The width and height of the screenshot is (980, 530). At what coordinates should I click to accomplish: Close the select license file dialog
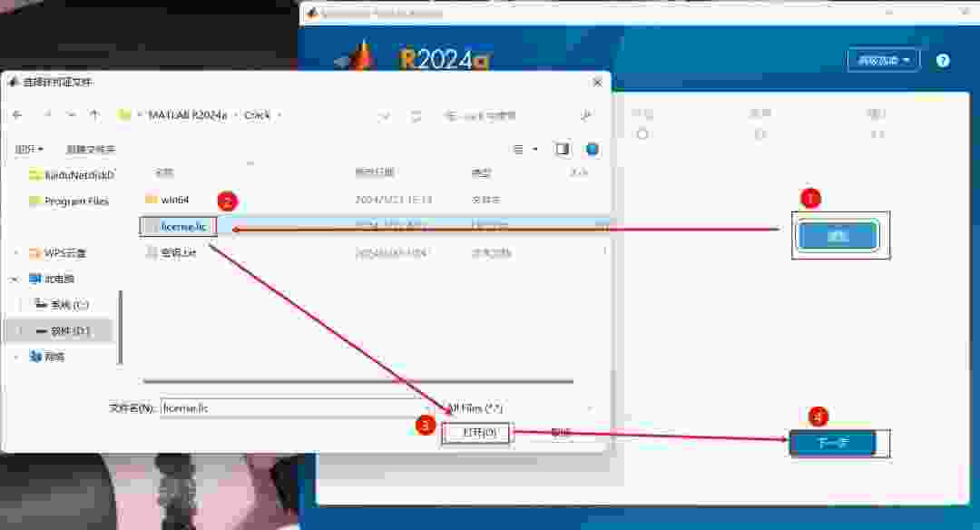tap(597, 82)
